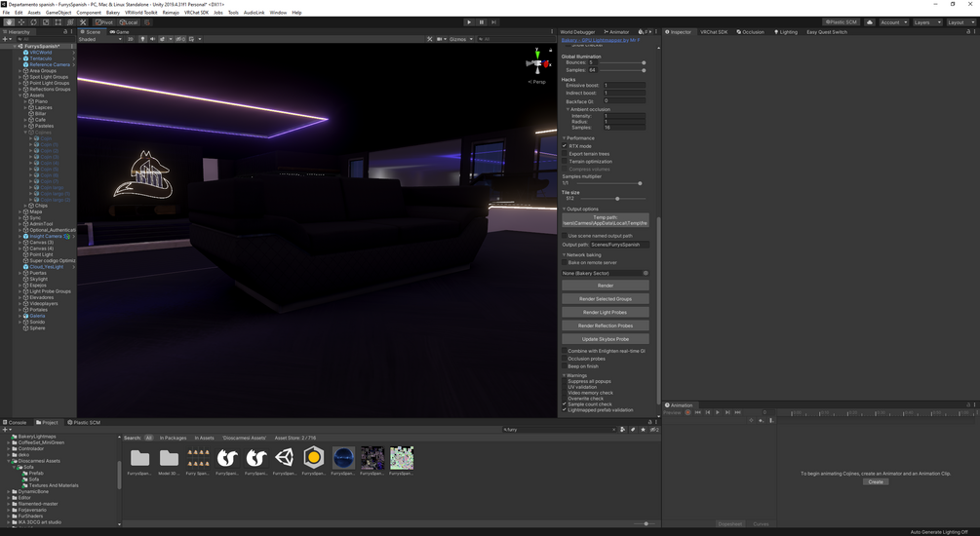Open the GameObject menu
The width and height of the screenshot is (980, 536).
coord(59,13)
